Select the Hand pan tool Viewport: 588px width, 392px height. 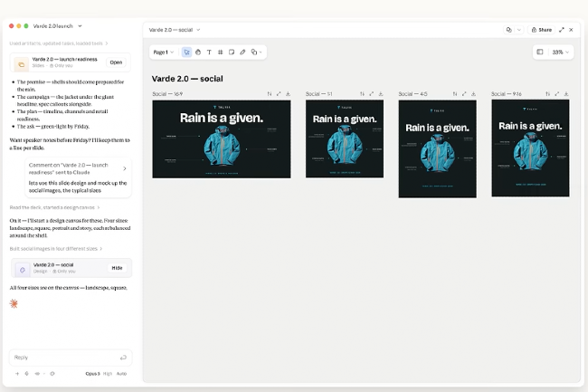click(x=198, y=53)
